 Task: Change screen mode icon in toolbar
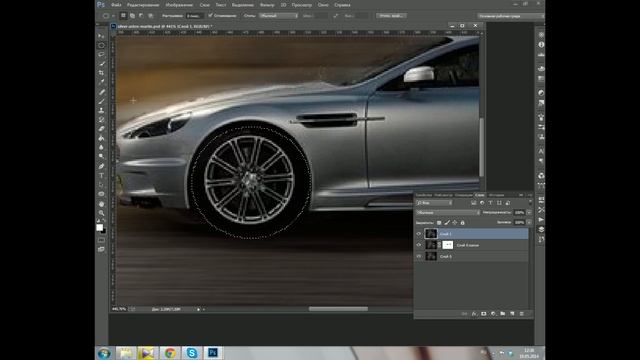pyautogui.click(x=101, y=249)
